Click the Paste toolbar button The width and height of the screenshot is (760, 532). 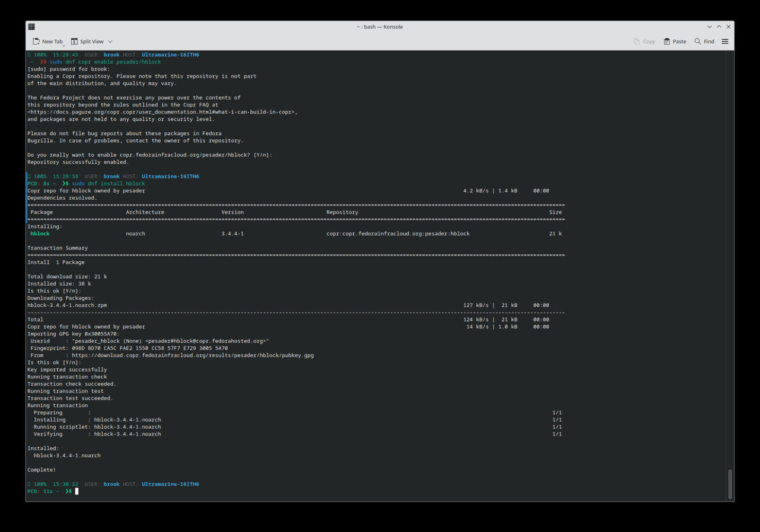point(675,41)
